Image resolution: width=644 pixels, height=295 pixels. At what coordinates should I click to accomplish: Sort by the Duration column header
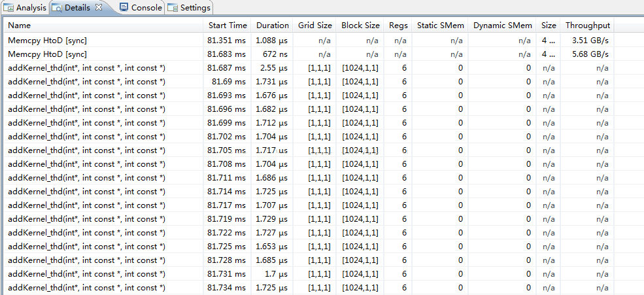coord(272,26)
